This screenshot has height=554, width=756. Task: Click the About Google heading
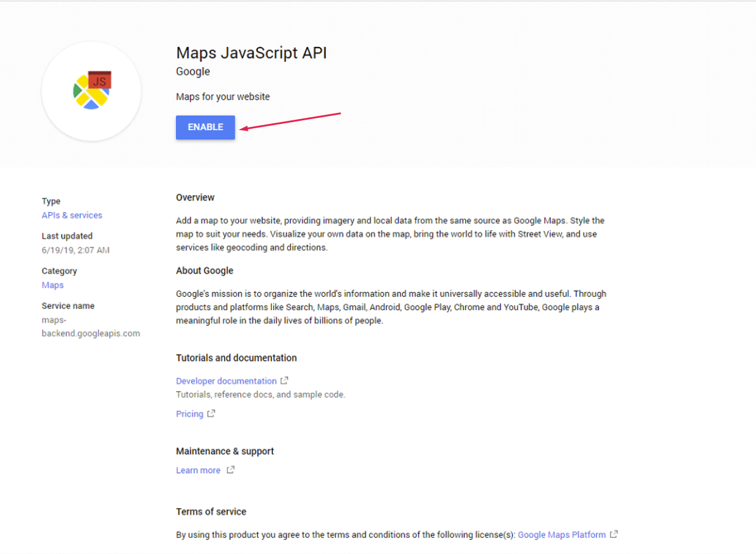click(x=205, y=271)
